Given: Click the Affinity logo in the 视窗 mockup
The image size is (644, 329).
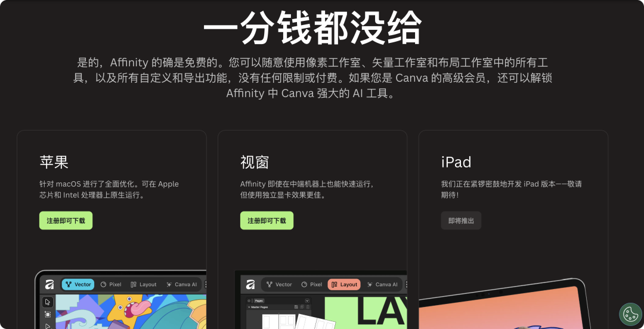Looking at the screenshot, I should (x=250, y=284).
